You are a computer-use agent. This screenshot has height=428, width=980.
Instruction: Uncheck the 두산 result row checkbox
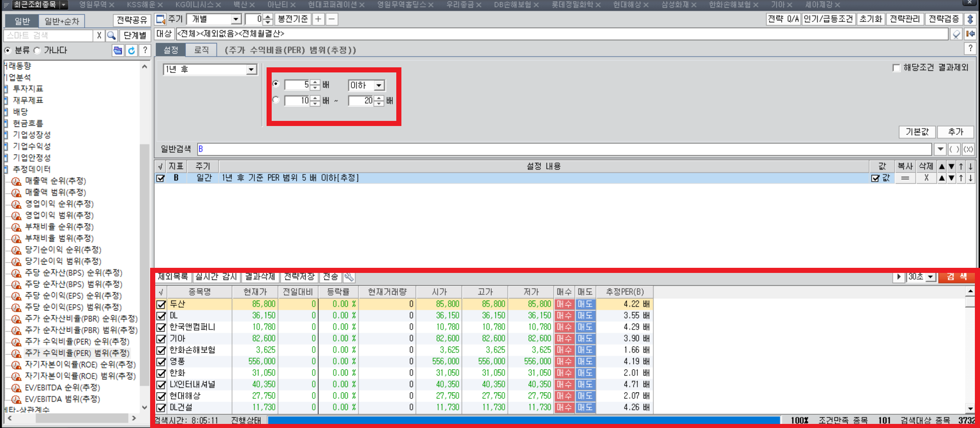[x=161, y=304]
